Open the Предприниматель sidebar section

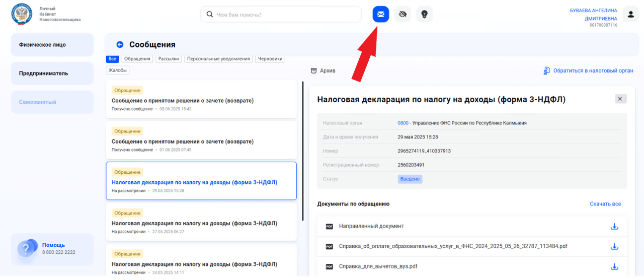(52, 73)
